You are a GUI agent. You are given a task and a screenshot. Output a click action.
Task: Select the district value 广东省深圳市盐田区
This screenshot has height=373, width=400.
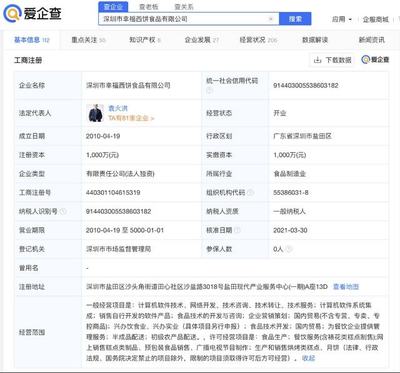[x=302, y=136]
